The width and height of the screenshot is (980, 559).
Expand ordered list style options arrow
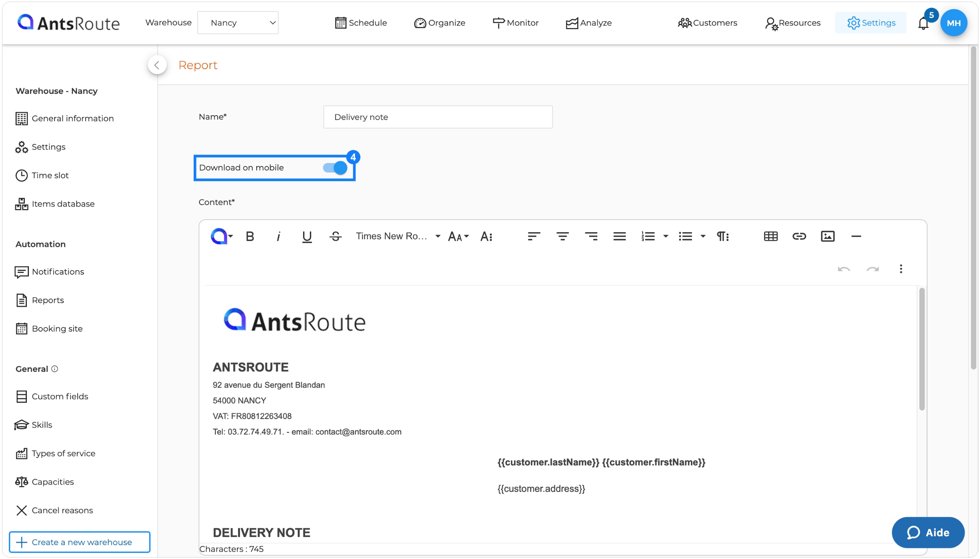pyautogui.click(x=666, y=236)
